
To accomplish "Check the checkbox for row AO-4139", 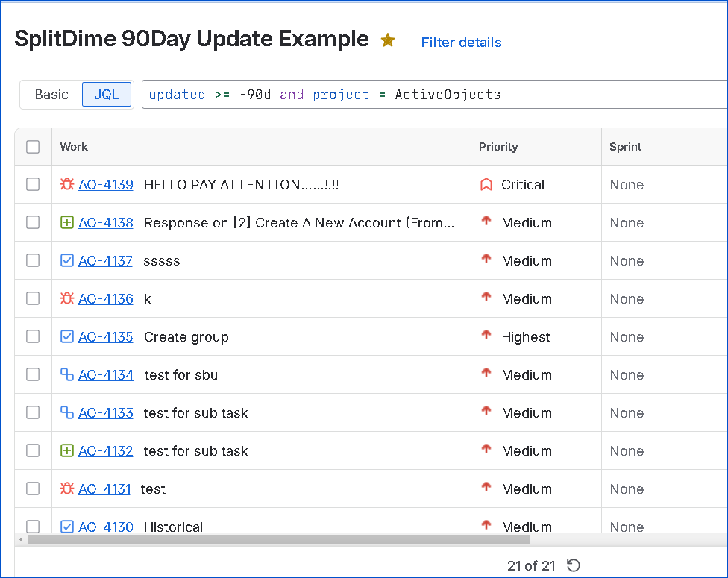I will coord(32,184).
